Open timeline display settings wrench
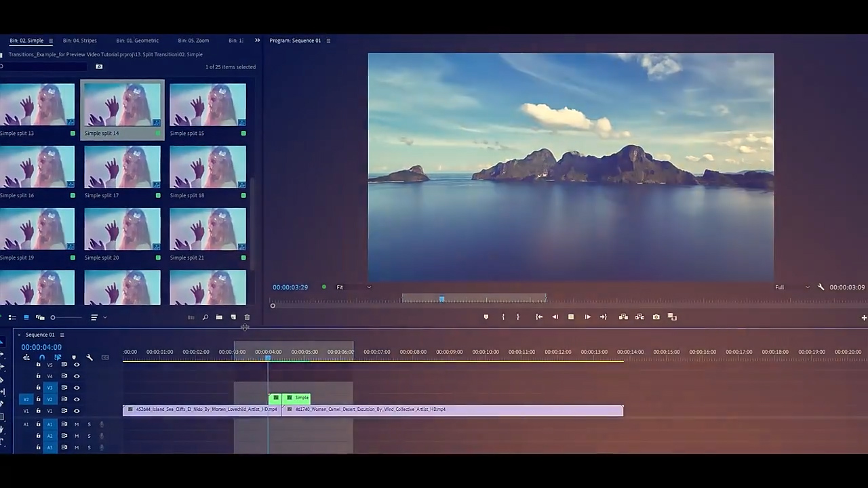This screenshot has height=488, width=868. click(x=90, y=357)
